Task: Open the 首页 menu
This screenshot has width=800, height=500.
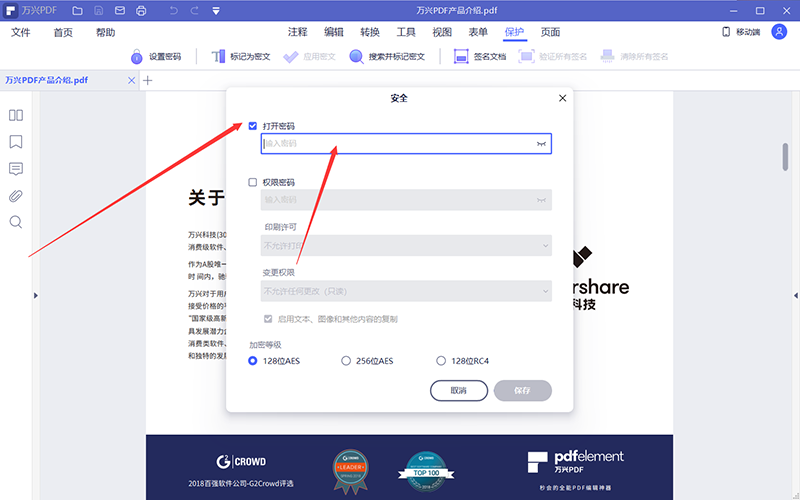Action: 63,32
